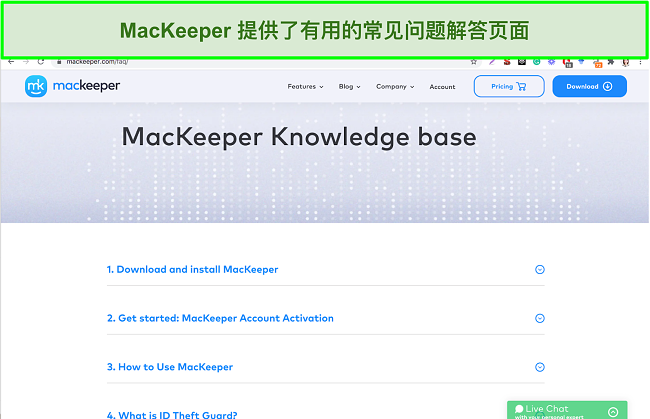Viewport: 650px width, 419px height.
Task: Expand the Live Chat widget arrow
Action: point(613,412)
